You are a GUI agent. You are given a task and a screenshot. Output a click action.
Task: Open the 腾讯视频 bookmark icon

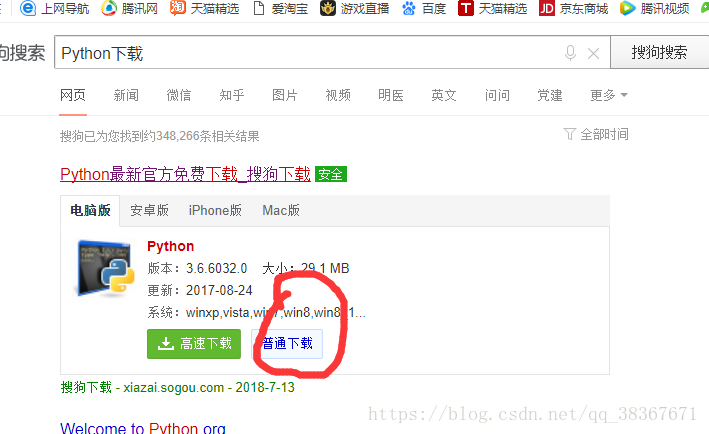[x=627, y=8]
